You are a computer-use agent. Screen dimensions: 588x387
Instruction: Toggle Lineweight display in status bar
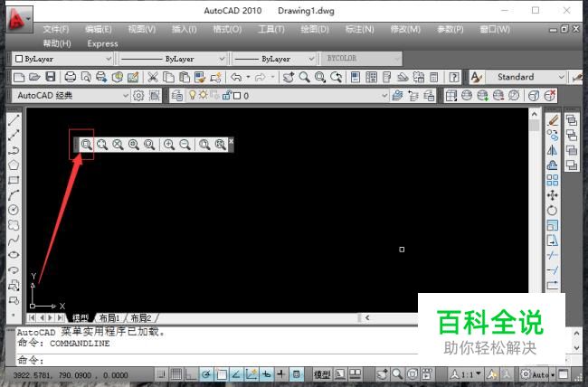pyautogui.click(x=281, y=374)
